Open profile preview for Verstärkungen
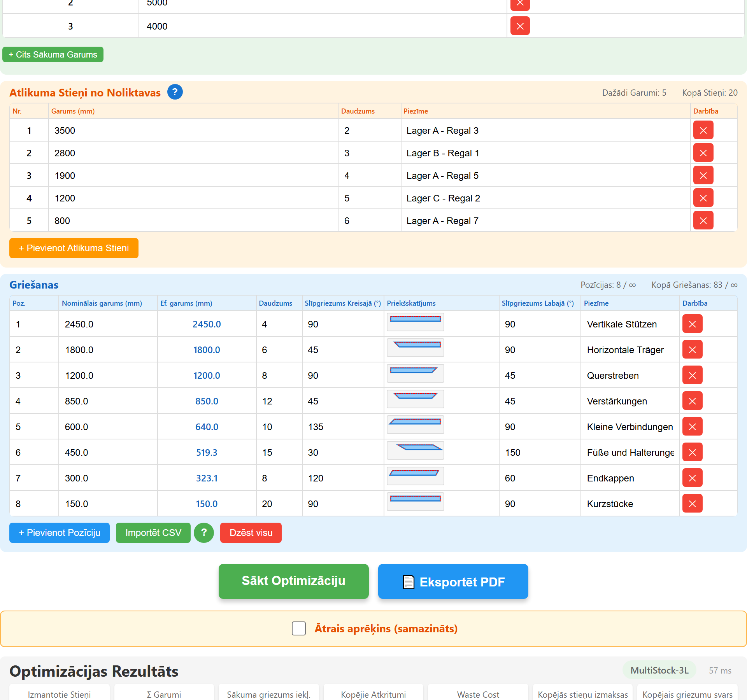 pos(415,399)
